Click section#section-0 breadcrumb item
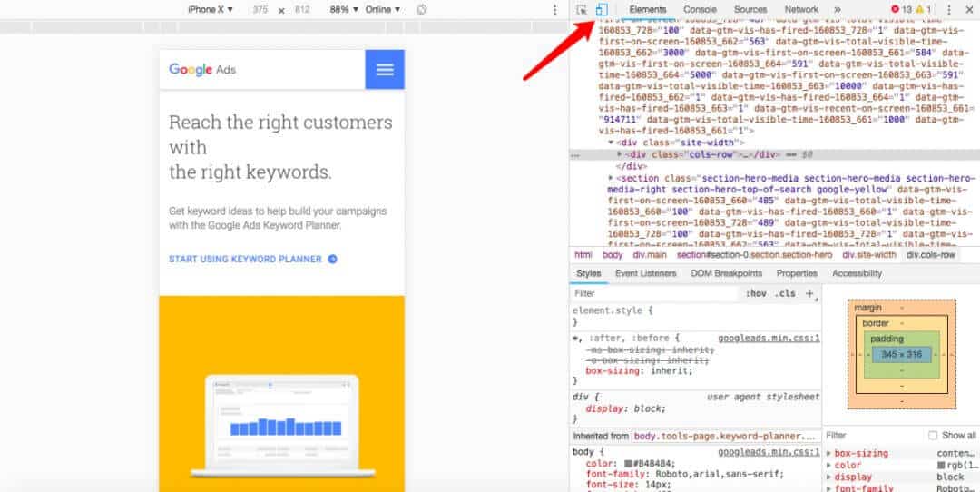The width and height of the screenshot is (980, 492). [754, 255]
